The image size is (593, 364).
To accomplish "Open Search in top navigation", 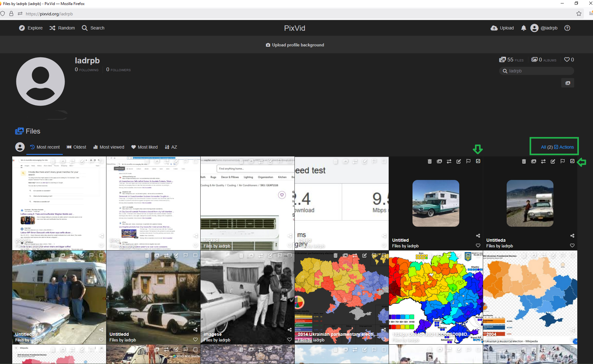I will click(93, 28).
